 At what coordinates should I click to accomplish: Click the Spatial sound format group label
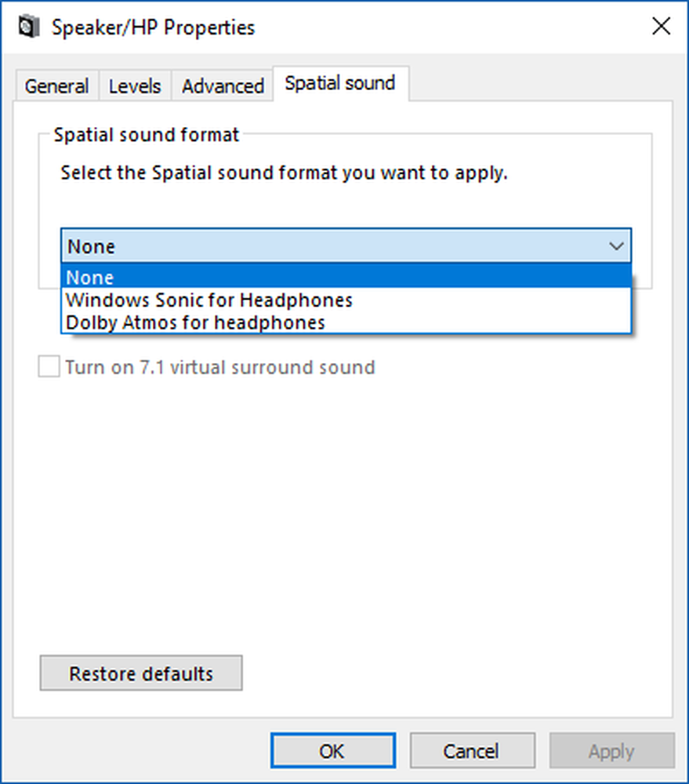[x=147, y=135]
